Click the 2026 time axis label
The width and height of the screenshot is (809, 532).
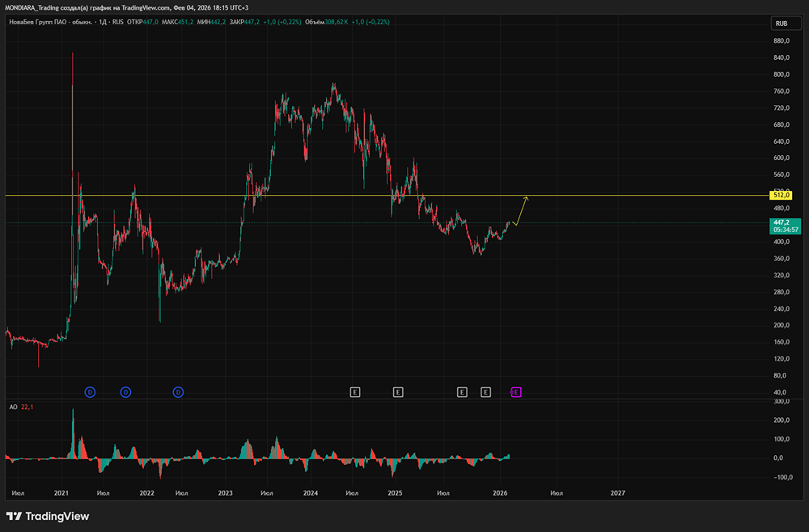[500, 493]
